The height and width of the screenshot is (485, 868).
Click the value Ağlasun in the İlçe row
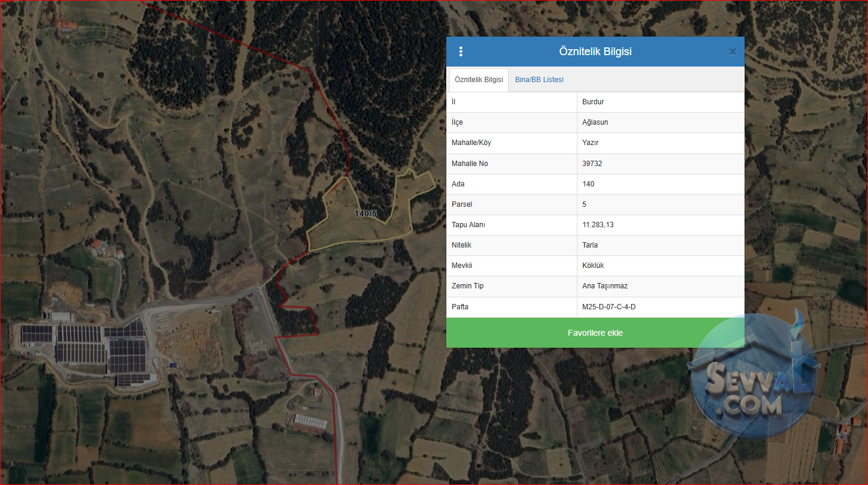(595, 122)
